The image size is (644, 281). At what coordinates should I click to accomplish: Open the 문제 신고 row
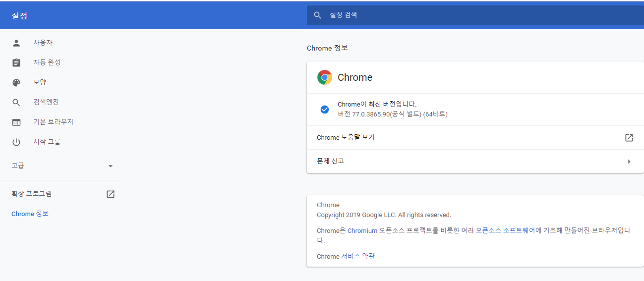point(475,162)
